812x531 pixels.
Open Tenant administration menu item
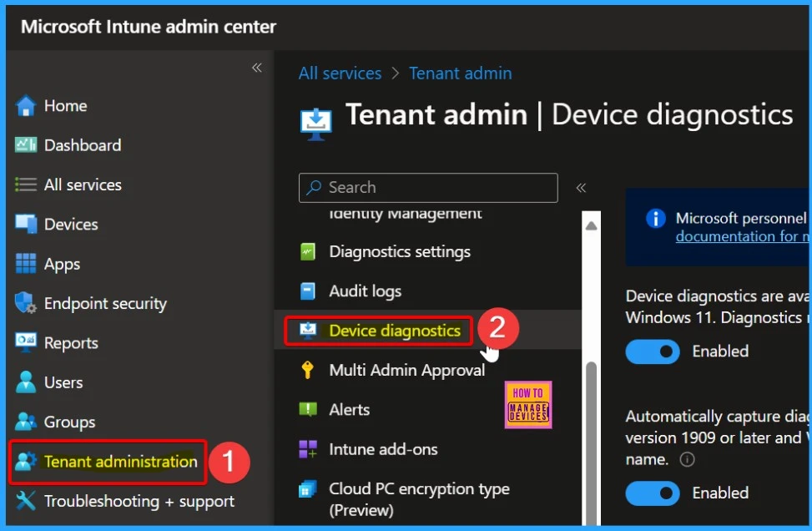point(120,462)
